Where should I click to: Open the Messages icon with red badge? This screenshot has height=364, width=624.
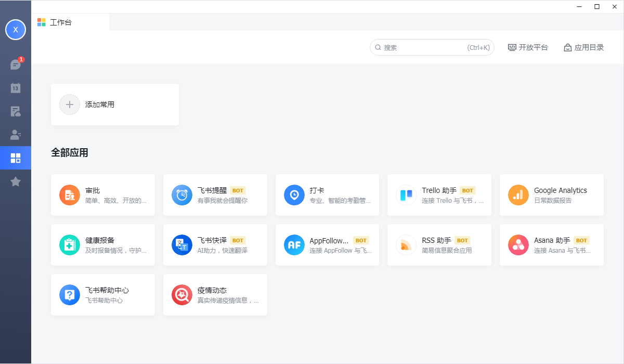tap(16, 65)
